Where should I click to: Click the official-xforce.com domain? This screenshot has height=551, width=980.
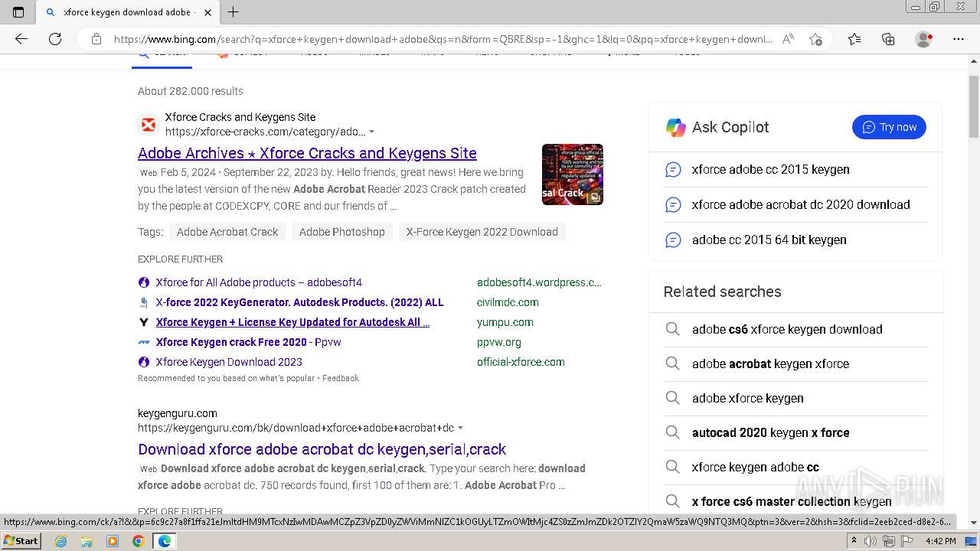(521, 362)
